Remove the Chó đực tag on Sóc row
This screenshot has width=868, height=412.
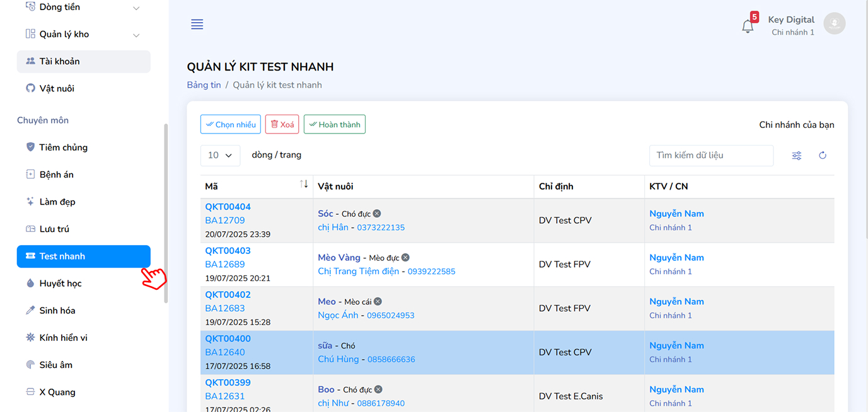click(376, 213)
